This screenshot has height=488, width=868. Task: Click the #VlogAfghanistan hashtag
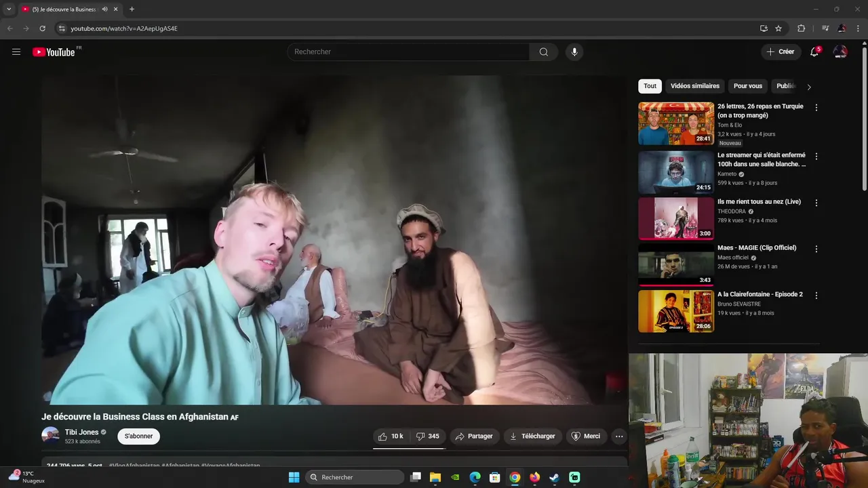point(134,466)
